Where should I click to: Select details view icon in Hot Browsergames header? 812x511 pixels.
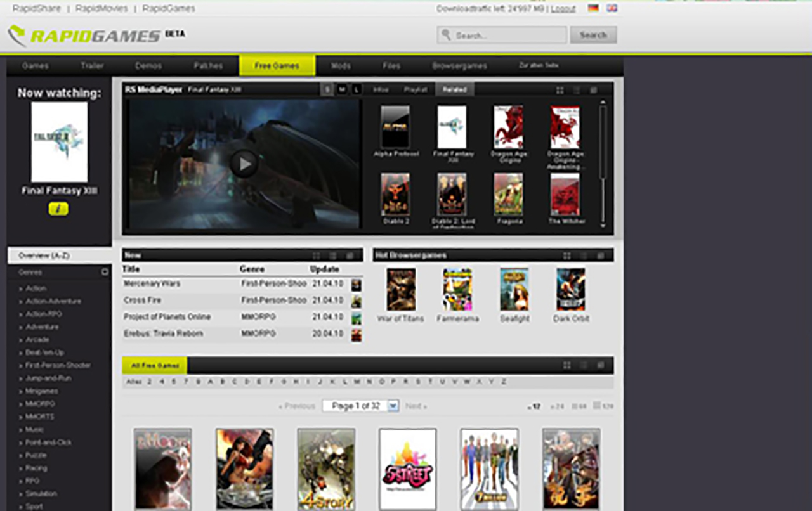[x=600, y=256]
